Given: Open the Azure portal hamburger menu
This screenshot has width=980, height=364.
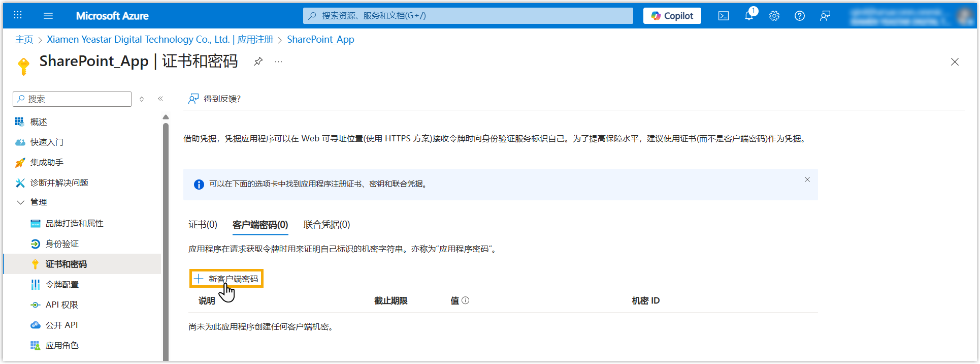Looking at the screenshot, I should click(48, 16).
